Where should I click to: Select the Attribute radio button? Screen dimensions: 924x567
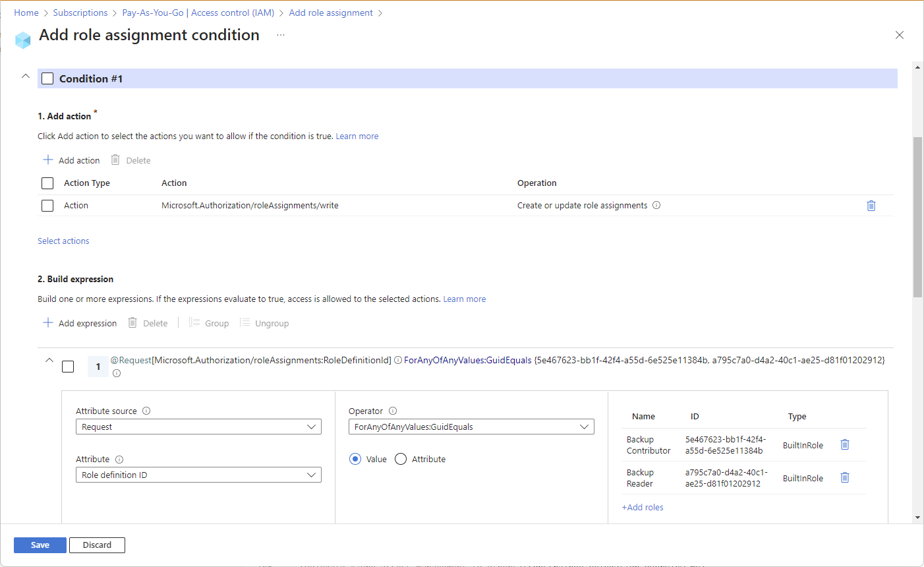tap(401, 460)
